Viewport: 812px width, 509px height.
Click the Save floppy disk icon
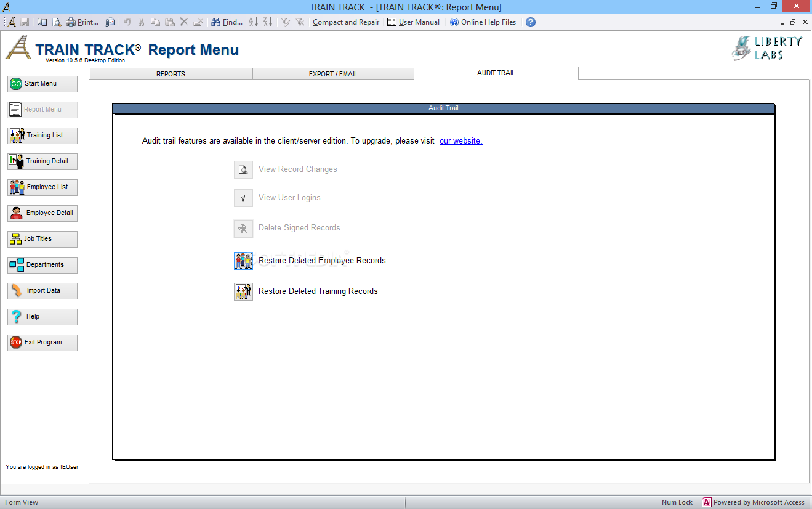[x=25, y=22]
